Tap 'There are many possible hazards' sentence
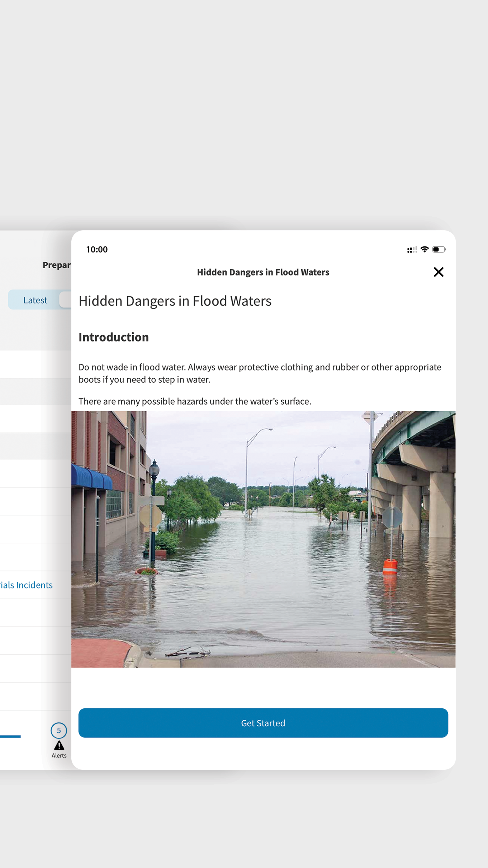 (x=195, y=401)
